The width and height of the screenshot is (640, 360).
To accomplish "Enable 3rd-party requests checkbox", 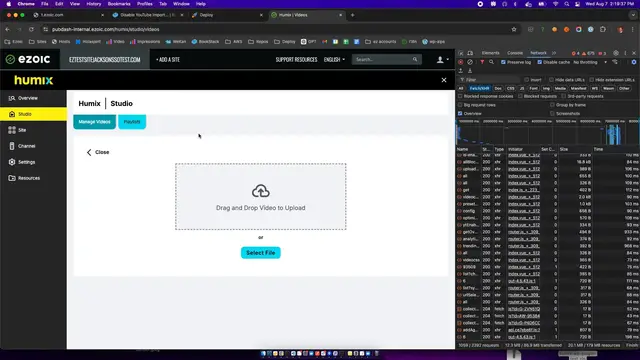I will coord(564,96).
